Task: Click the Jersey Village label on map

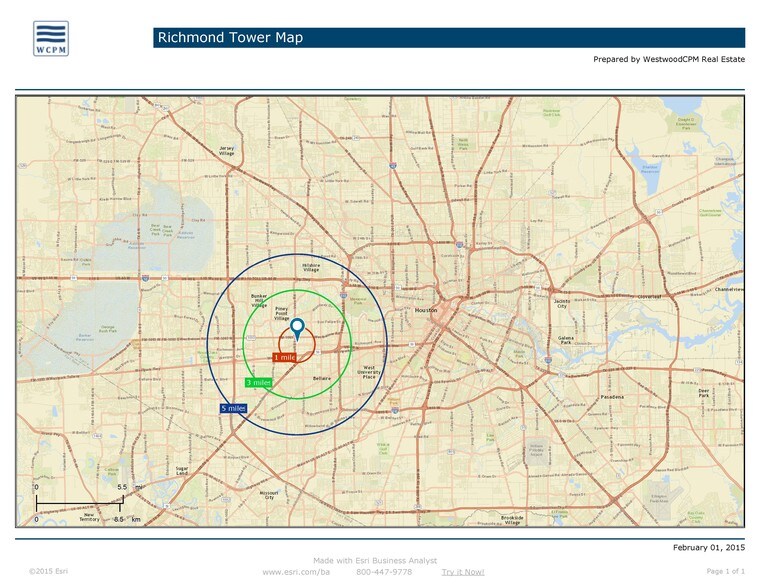Action: click(x=226, y=151)
